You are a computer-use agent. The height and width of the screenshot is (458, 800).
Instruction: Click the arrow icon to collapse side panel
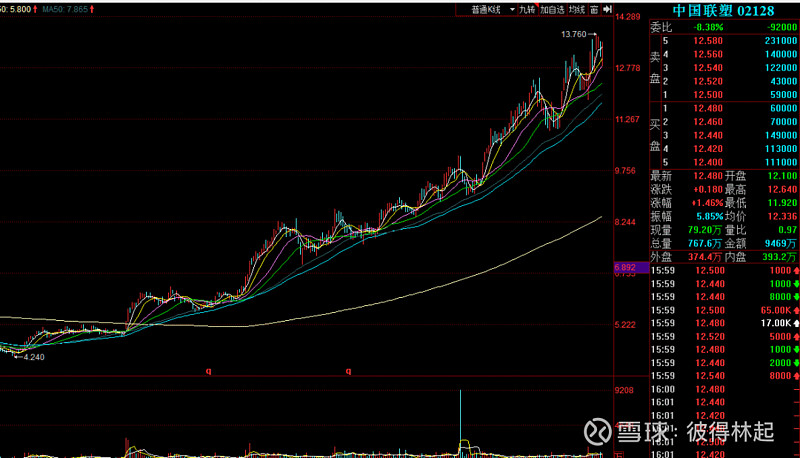click(607, 10)
